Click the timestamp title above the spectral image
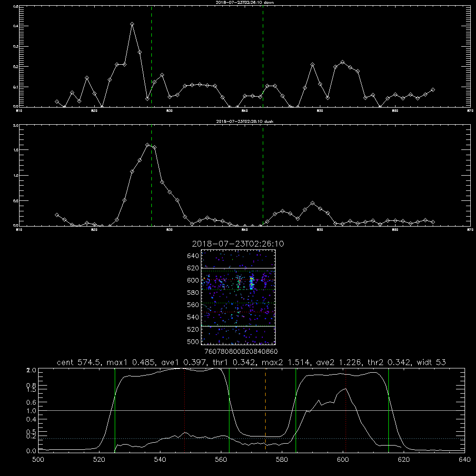476x476 pixels. pos(238,244)
